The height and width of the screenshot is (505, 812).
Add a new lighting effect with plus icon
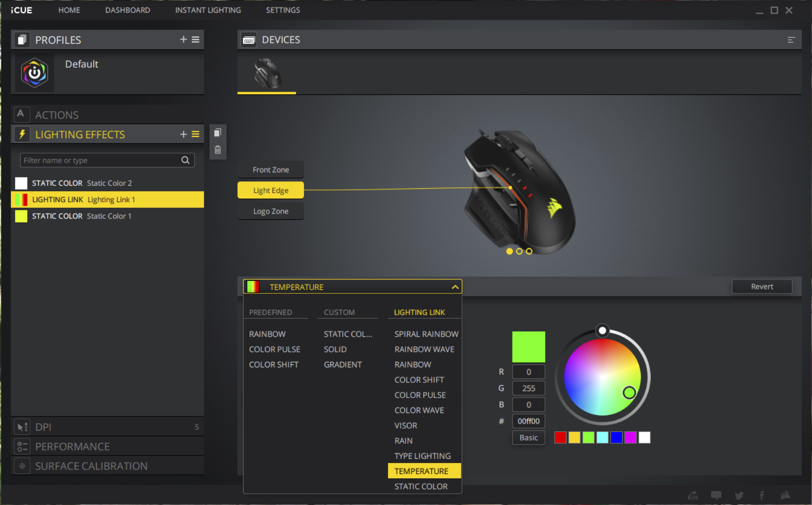pyautogui.click(x=183, y=134)
